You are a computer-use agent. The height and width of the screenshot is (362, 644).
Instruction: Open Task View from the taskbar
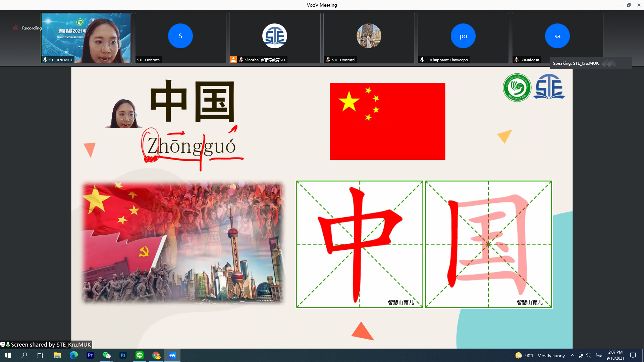40,355
